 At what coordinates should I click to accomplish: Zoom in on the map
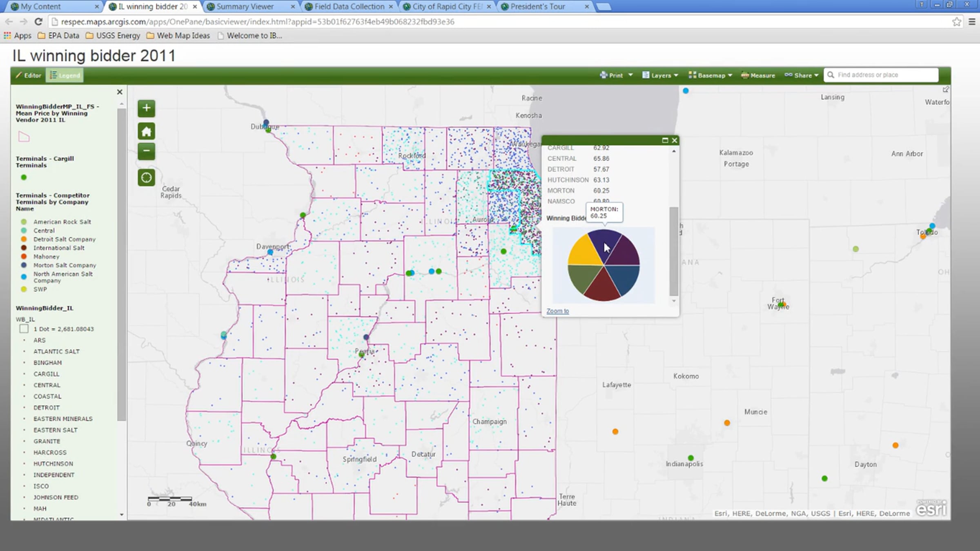coord(146,108)
